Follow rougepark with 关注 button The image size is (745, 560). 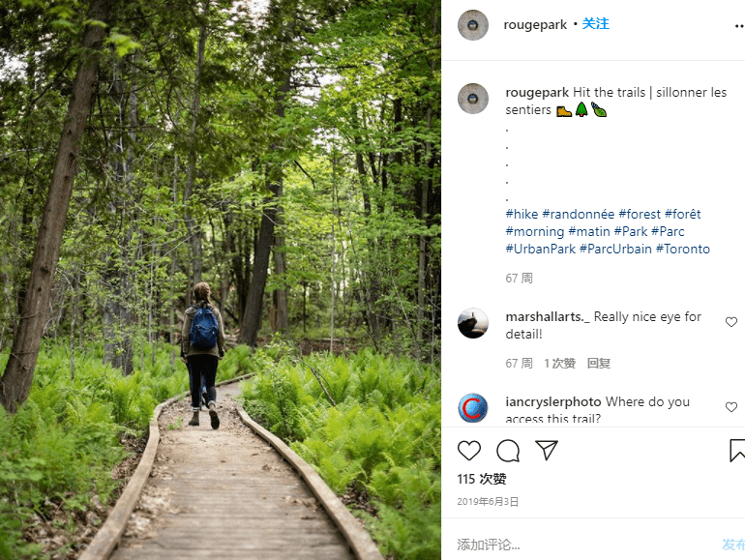tap(595, 24)
